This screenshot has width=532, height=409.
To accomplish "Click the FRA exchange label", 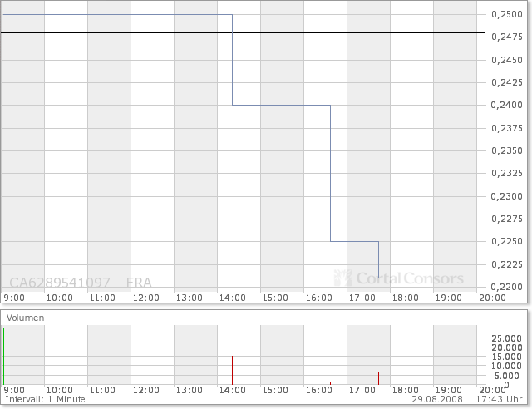I will pos(139,283).
